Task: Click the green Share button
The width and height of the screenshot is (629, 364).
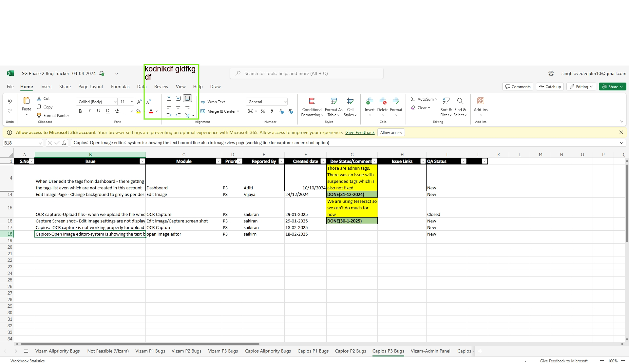Action: (x=612, y=86)
